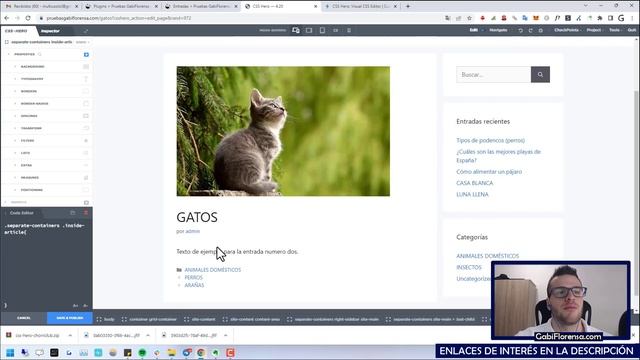Open Spotify from the taskbar
Screen dimensions: 640x360
142,353
